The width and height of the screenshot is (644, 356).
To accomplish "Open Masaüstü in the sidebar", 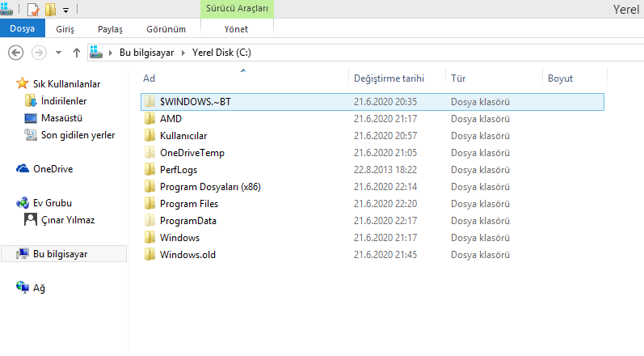I will [x=61, y=118].
